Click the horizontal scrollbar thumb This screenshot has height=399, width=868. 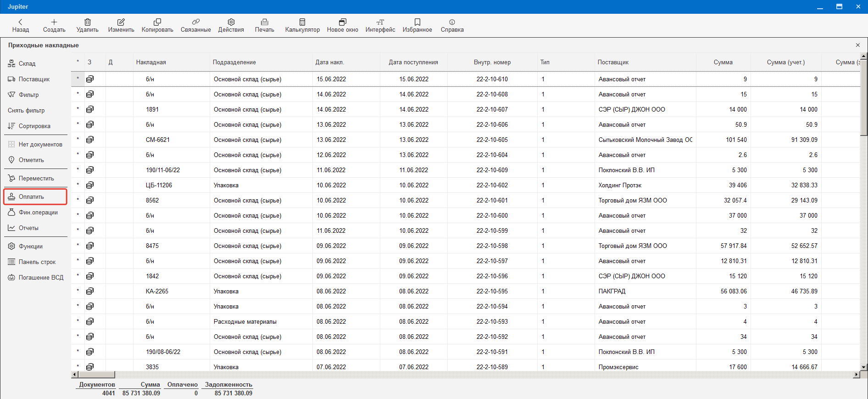coord(96,375)
